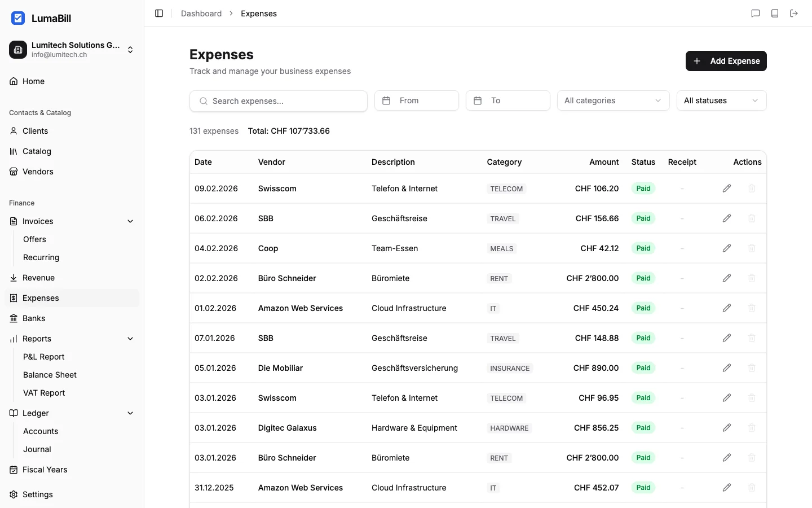Viewport: 812px width, 508px height.
Task: Open the feedback chat icon in the header
Action: tap(756, 13)
